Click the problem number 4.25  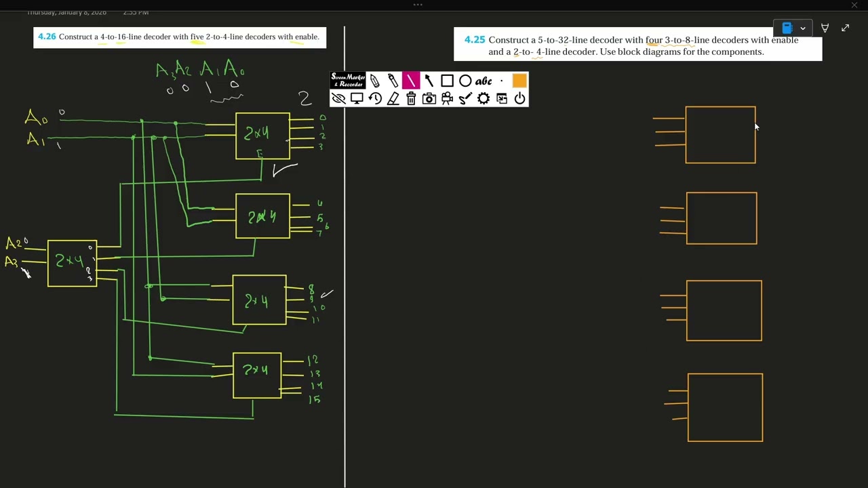[x=475, y=40]
